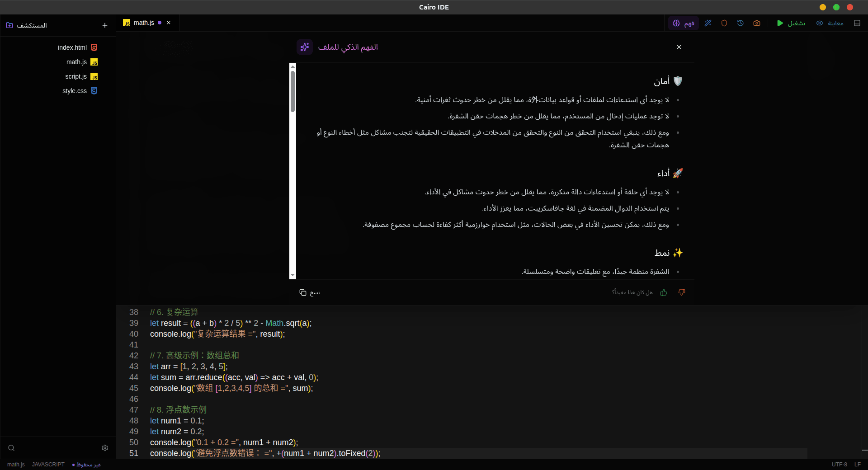Open style.css from the explorer
868x470 pixels.
click(x=75, y=91)
